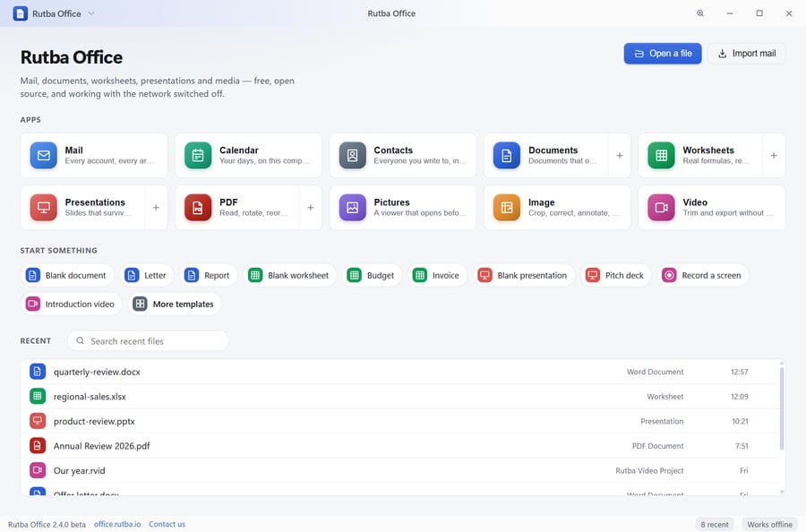Open quarterly-review.docx from recent list
This screenshot has height=532, width=806.
(400, 371)
